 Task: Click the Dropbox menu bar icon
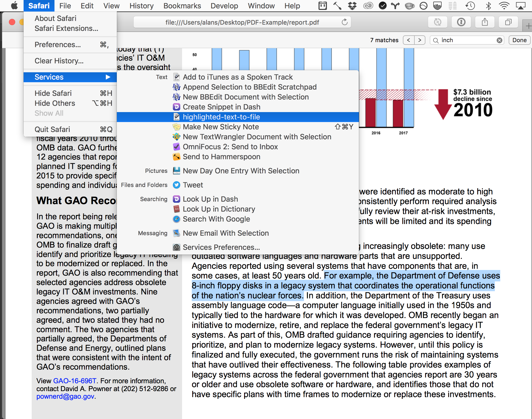click(352, 6)
